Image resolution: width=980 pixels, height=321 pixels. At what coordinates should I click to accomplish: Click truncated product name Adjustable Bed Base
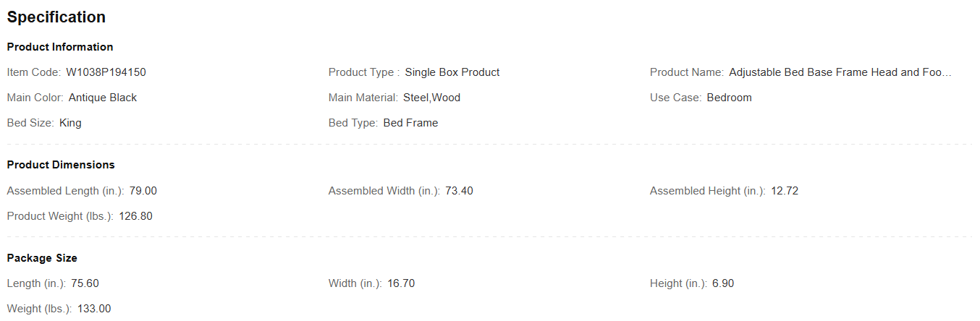click(840, 72)
